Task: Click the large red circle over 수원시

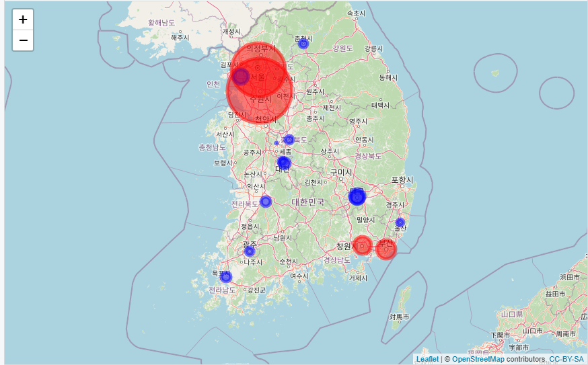Action: [260, 91]
